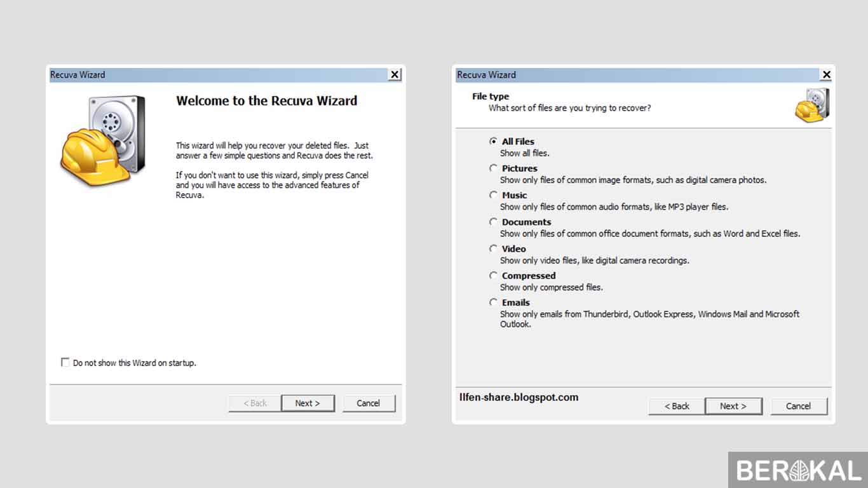Screen dimensions: 868x488
Task: Enable Do not show this Wizard on startup
Action: 65,362
